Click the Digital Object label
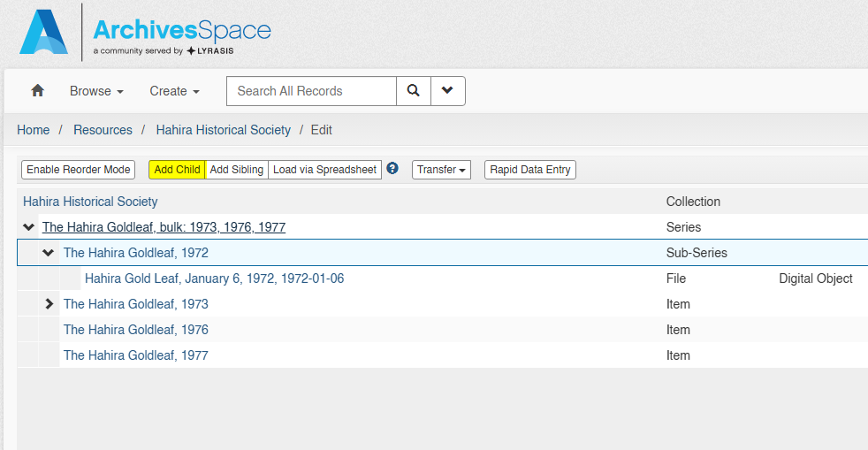 816,278
